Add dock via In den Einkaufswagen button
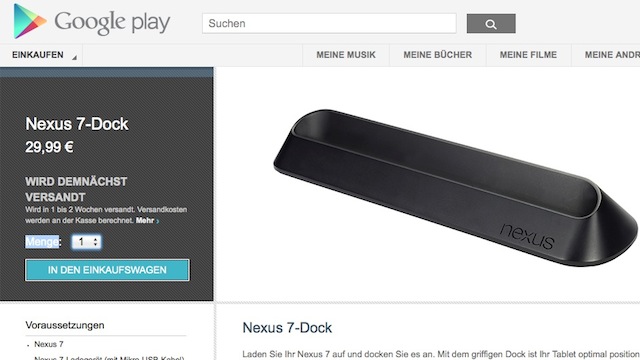Screen dimensions: 640x360 point(107,270)
